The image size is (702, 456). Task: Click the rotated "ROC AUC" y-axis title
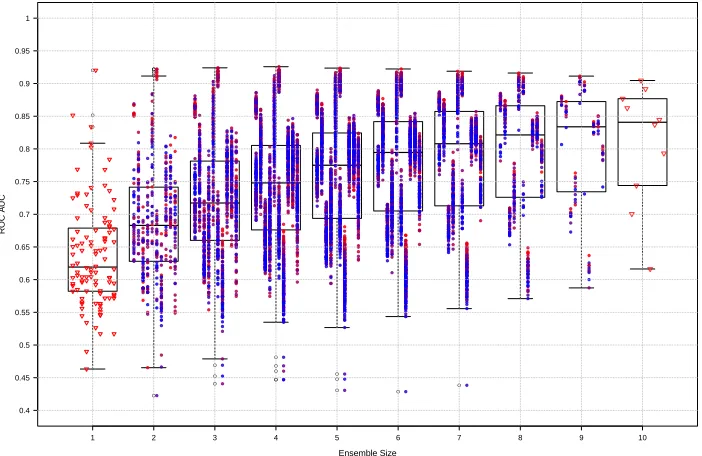click(x=3, y=214)
